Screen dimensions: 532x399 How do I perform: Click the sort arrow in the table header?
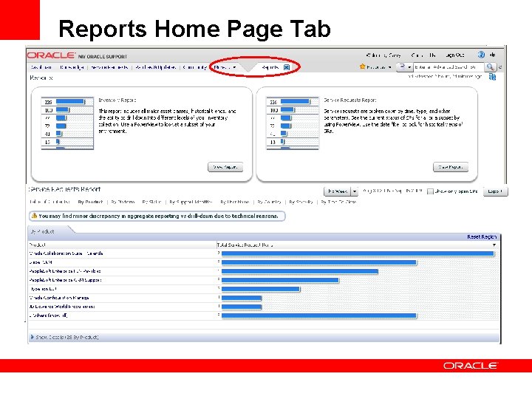click(494, 245)
